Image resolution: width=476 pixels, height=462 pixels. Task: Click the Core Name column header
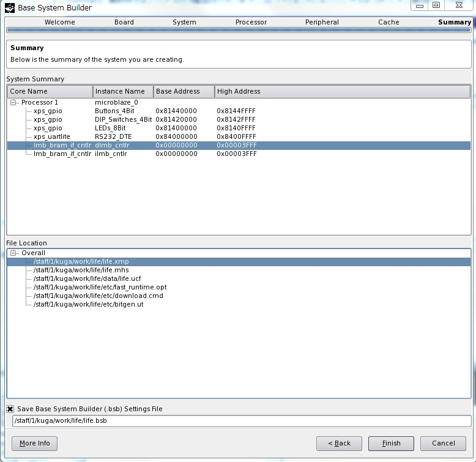[50, 91]
